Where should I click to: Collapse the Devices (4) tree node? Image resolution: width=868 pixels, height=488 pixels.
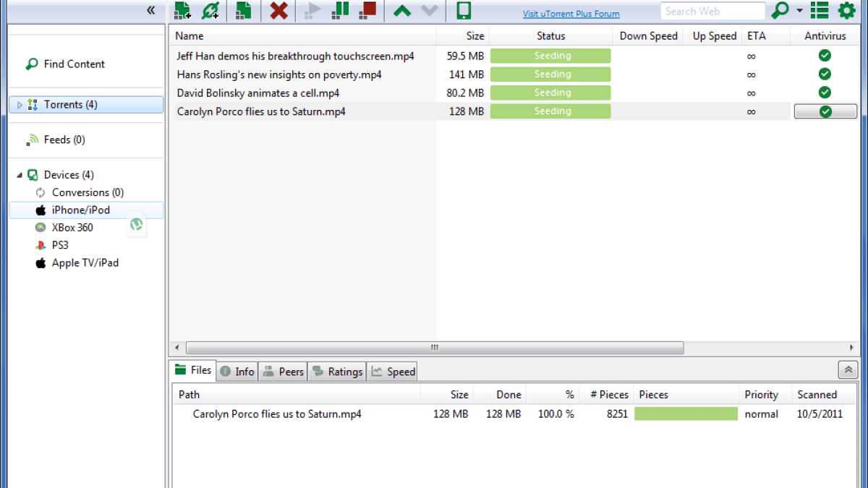coord(20,175)
